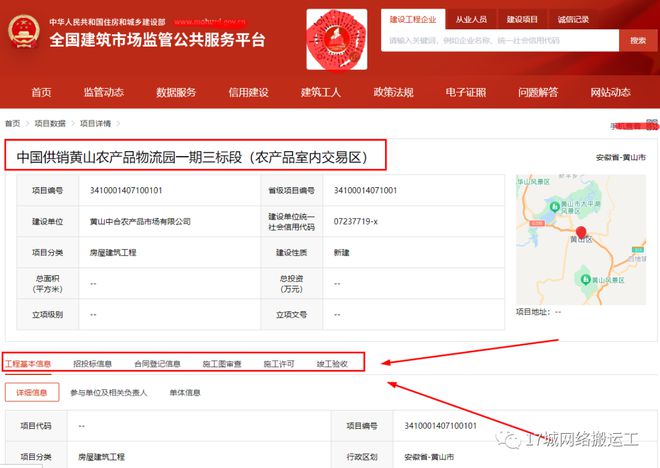This screenshot has width=660, height=468.
Task: Open 建筑工人 navigation item
Action: [x=321, y=92]
